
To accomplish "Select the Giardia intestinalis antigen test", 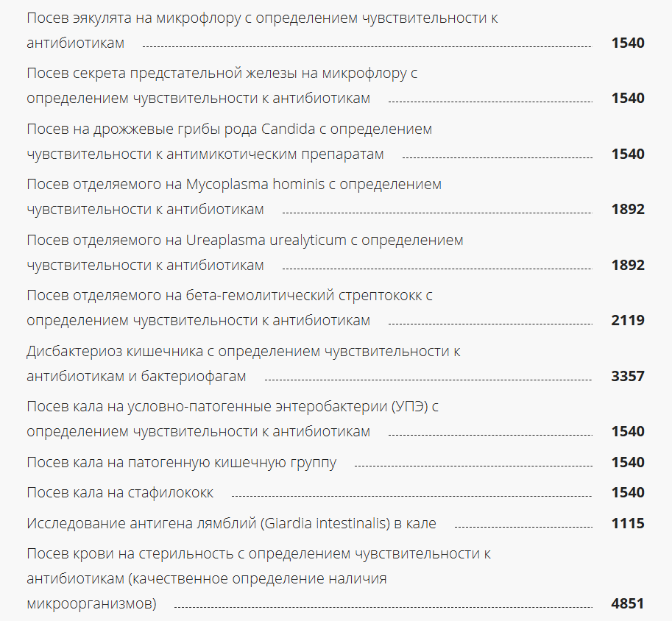I will 231,524.
